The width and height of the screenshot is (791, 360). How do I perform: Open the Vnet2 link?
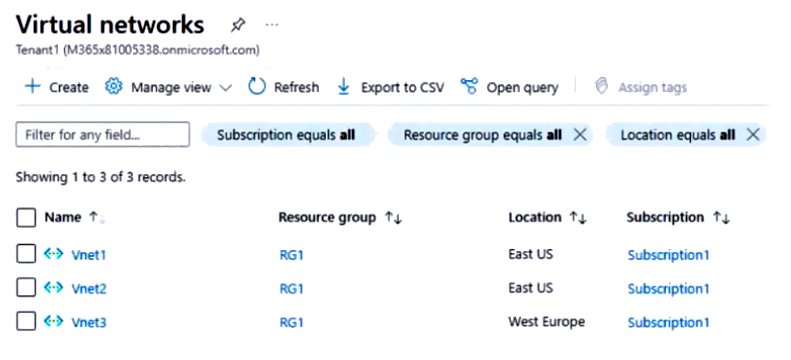point(89,289)
